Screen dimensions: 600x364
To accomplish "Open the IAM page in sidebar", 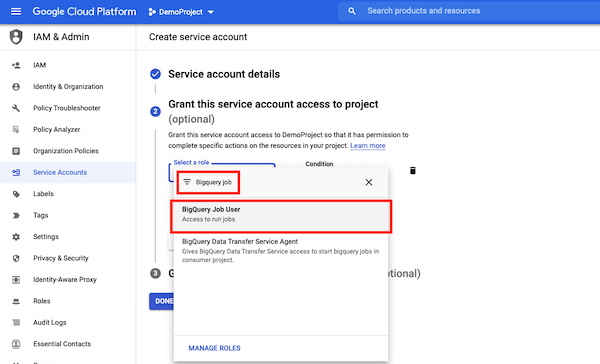I will 39,65.
